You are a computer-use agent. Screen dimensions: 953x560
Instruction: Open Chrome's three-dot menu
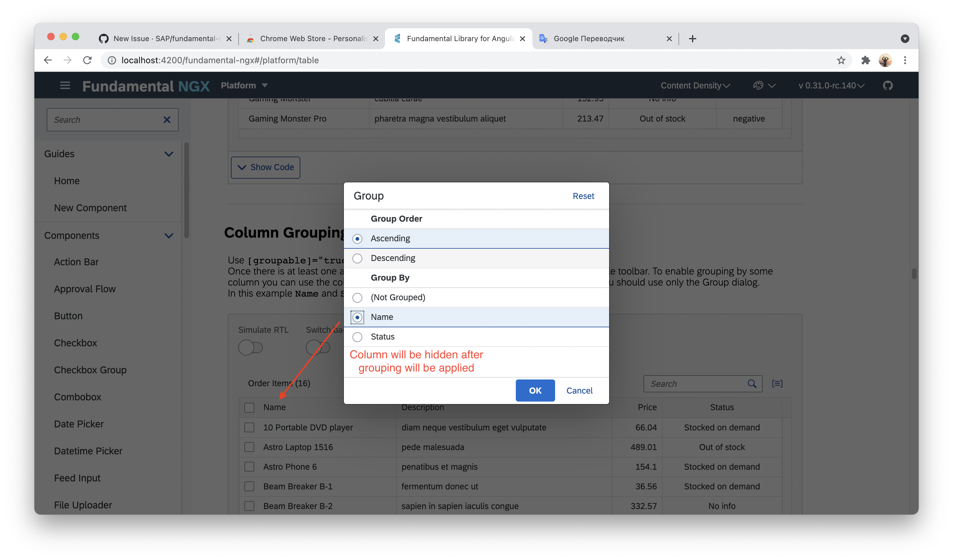tap(904, 60)
